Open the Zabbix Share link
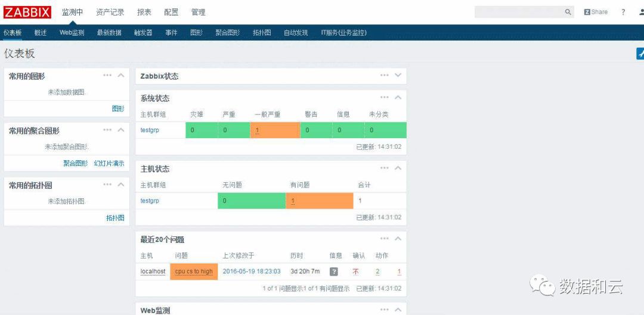This screenshot has width=644, height=315. (596, 12)
